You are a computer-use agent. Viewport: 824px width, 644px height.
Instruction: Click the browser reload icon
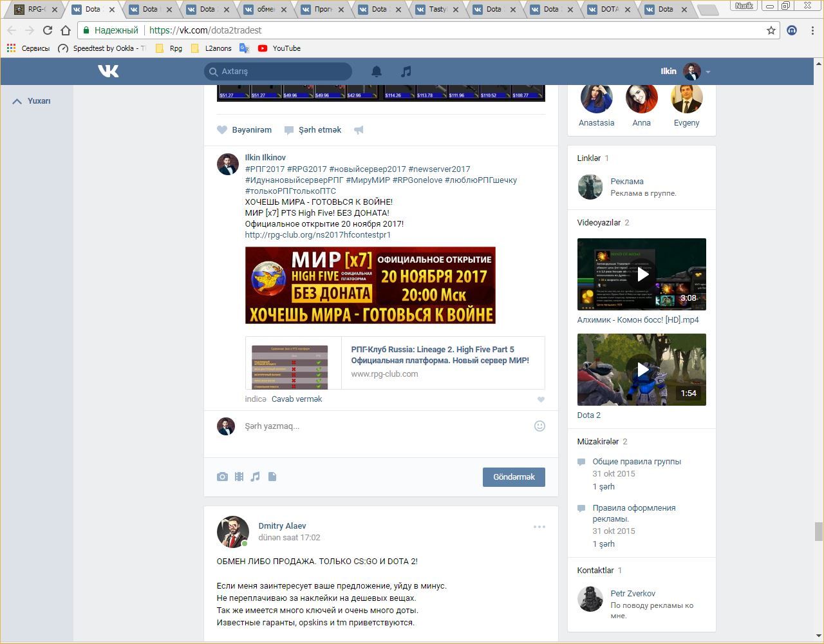[47, 30]
